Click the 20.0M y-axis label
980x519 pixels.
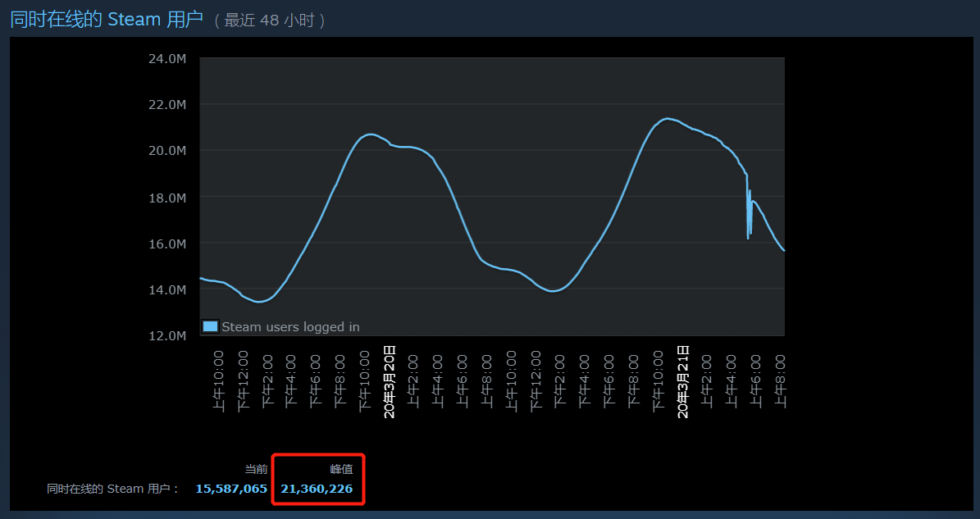167,151
